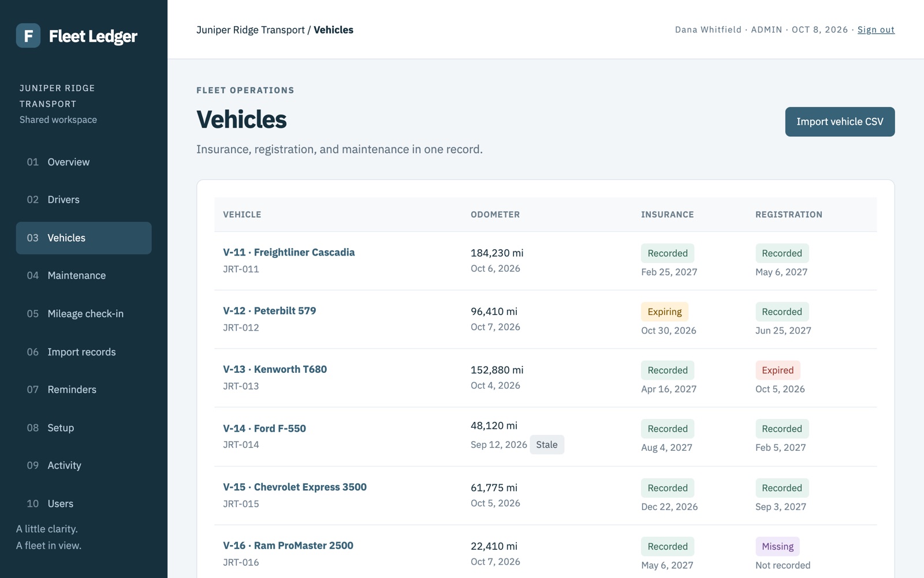Screen dimensions: 924x578
Task: Click the Odometer column header
Action: 495,214
